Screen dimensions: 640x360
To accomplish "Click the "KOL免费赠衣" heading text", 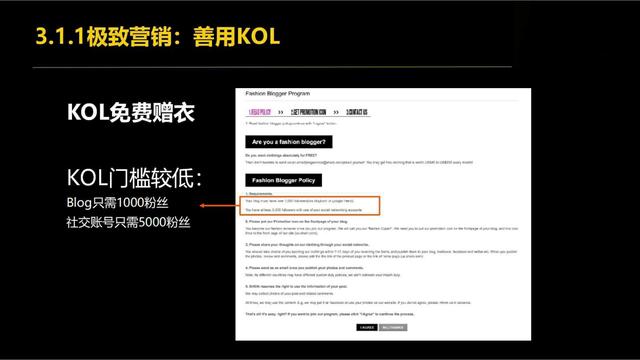I will [x=131, y=112].
